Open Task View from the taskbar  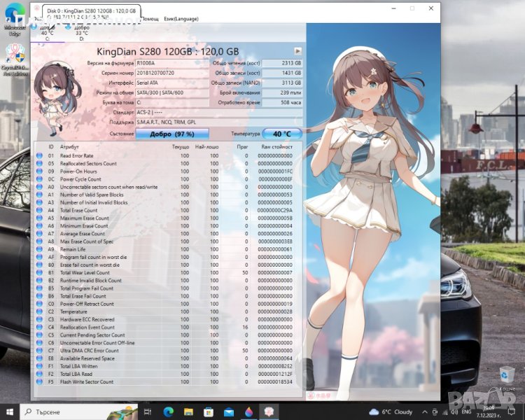150,412
